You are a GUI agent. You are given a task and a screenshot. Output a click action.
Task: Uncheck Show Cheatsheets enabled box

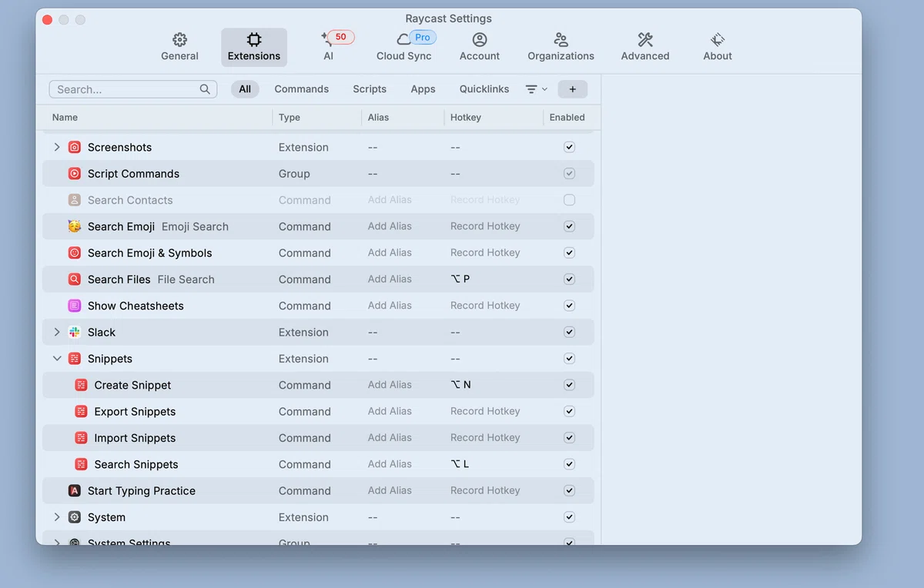pos(569,306)
